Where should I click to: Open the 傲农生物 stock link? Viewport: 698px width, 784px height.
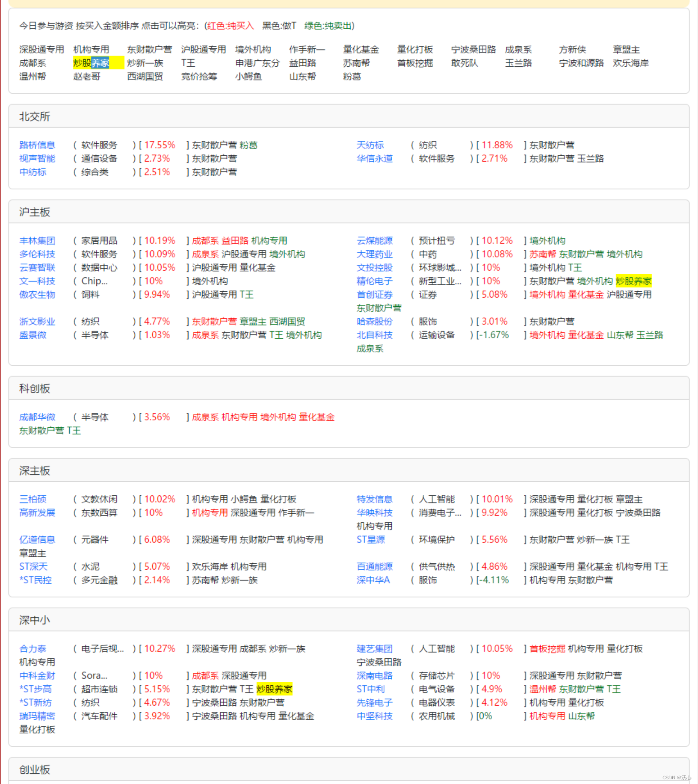point(37,294)
